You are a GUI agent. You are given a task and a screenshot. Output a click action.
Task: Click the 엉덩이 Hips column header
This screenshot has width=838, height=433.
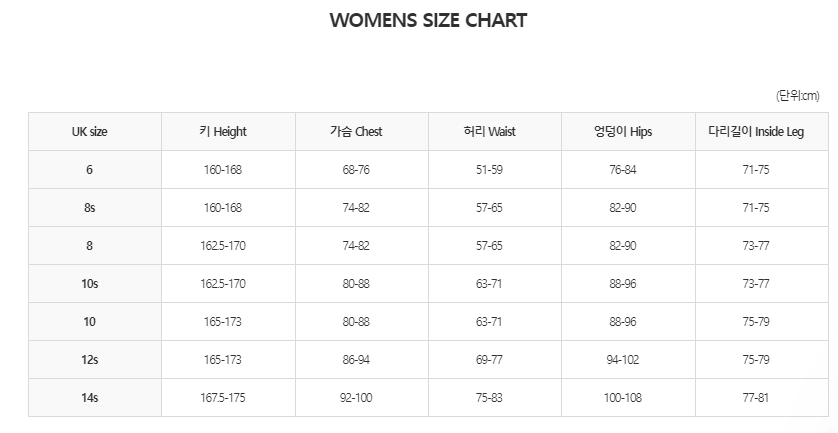[x=623, y=132]
